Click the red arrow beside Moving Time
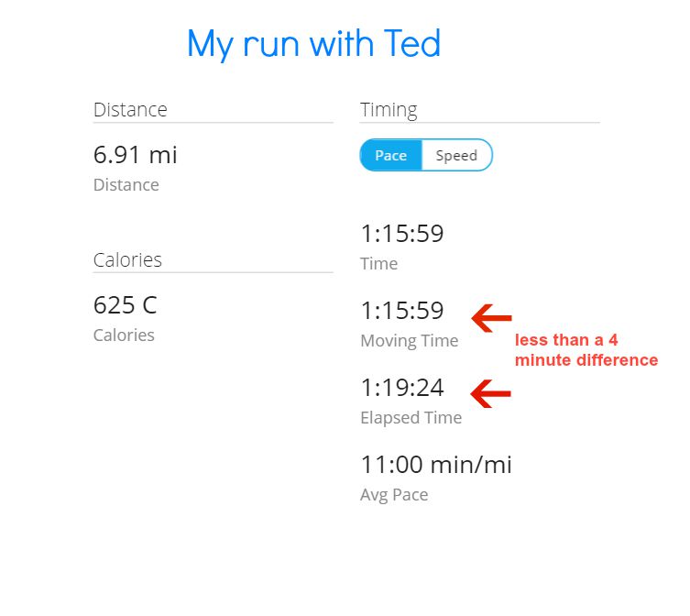 tap(491, 318)
